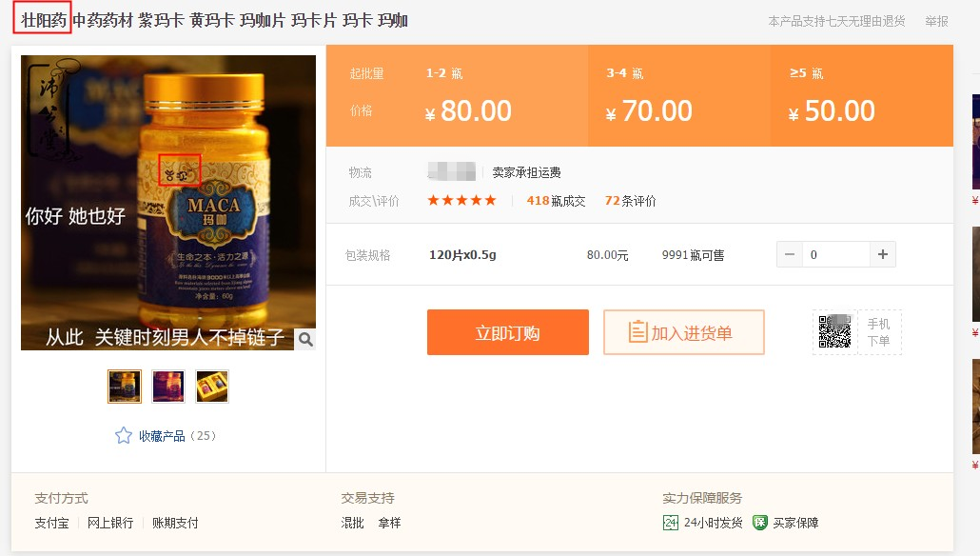Increase quantity with plus button
Viewport: 980px width, 556px height.
(x=882, y=254)
